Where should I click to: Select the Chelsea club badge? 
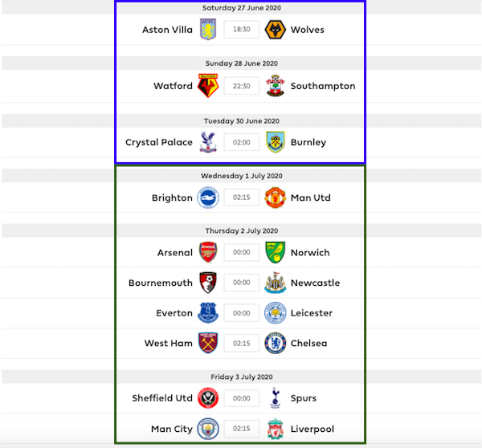tap(275, 343)
